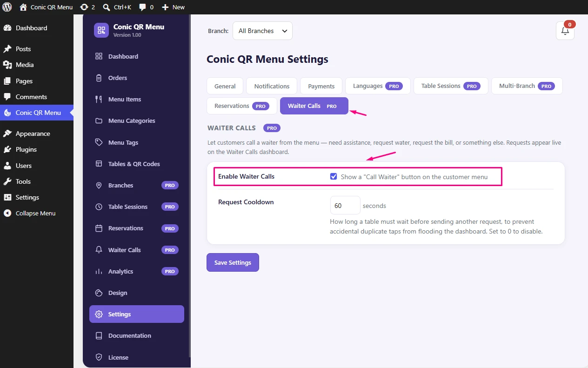Click the Conic QR Menu logo icon
The image size is (588, 368).
coord(101,30)
